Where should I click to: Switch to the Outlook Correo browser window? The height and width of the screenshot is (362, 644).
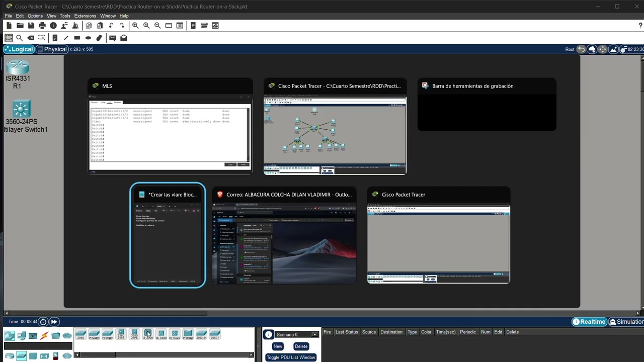coord(284,235)
